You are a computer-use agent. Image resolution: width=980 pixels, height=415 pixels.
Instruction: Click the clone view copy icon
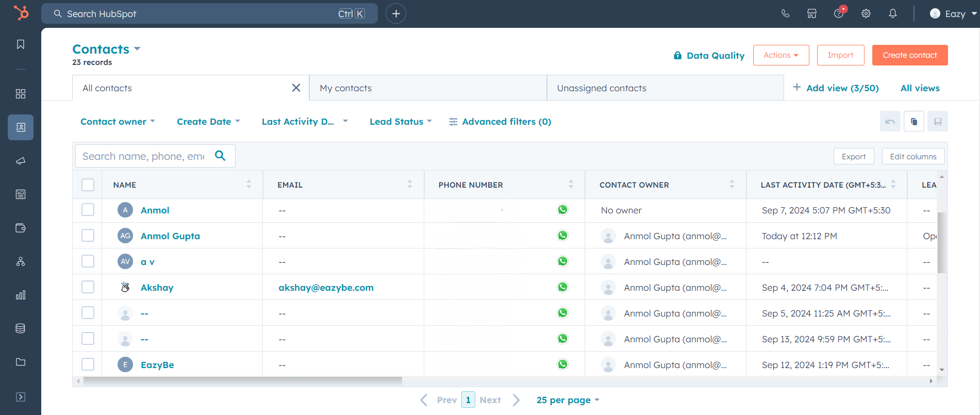(914, 122)
